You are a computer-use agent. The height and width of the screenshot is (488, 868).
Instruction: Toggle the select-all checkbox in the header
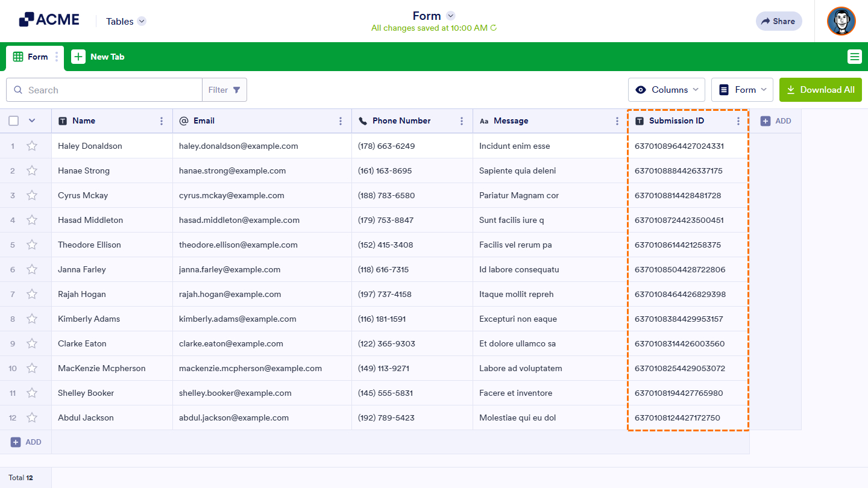[13, 120]
